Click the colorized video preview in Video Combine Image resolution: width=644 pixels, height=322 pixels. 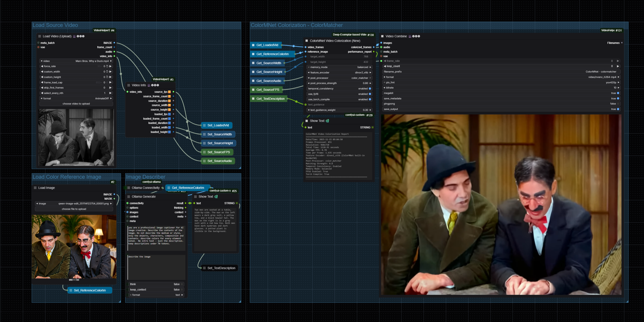[x=501, y=205]
